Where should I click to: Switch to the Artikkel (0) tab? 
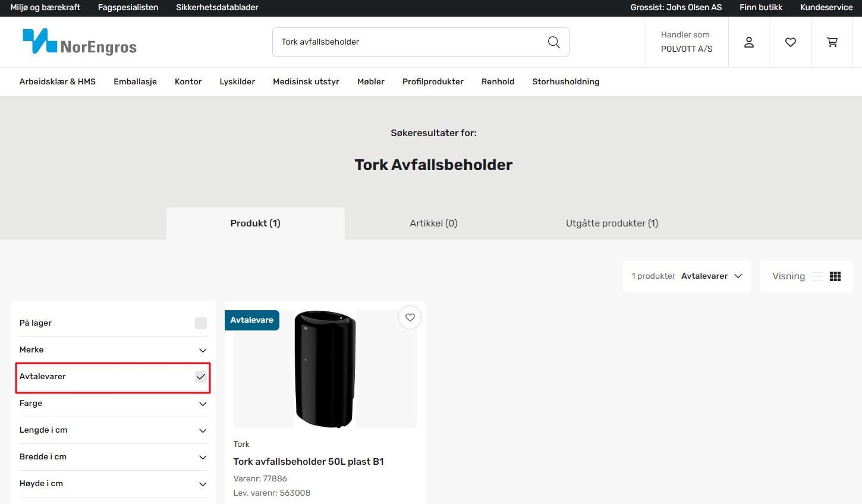(x=433, y=223)
